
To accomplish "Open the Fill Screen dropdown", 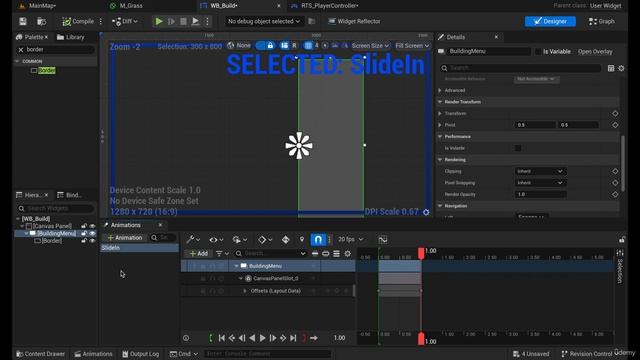I will click(x=412, y=46).
